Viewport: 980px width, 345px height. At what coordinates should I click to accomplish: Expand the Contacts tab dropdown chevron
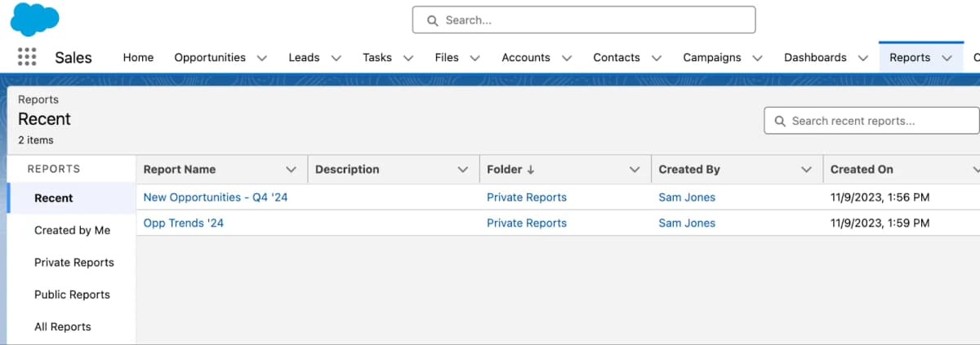657,58
